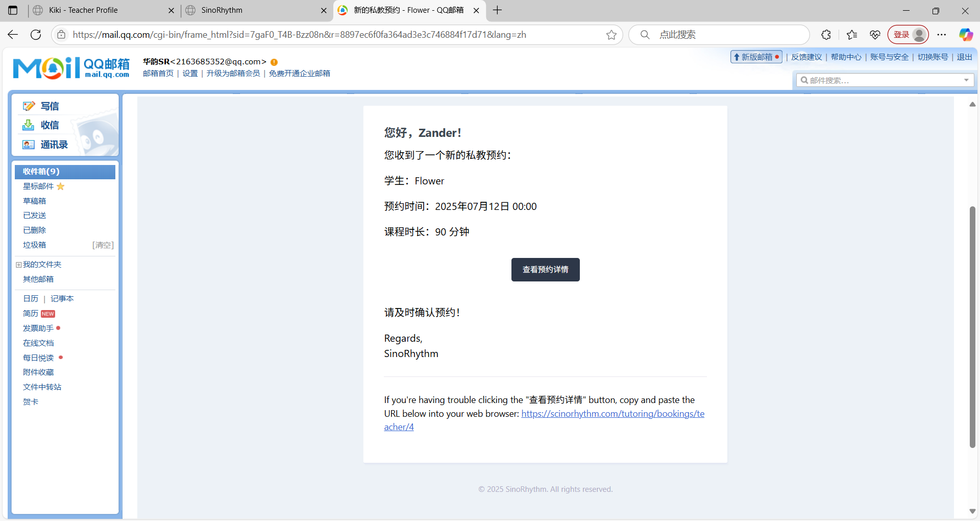Click the star icon next to 星标邮件
The image size is (980, 521).
(61, 186)
